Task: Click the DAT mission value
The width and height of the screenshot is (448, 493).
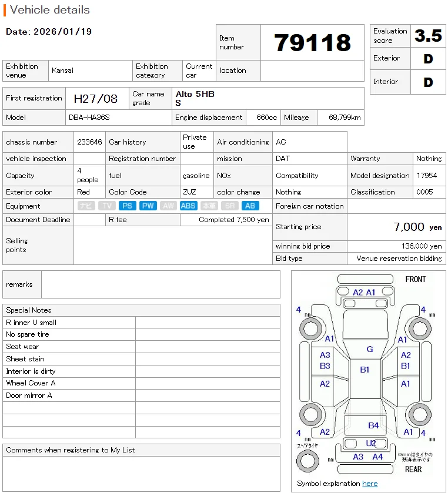Action: tap(283, 159)
